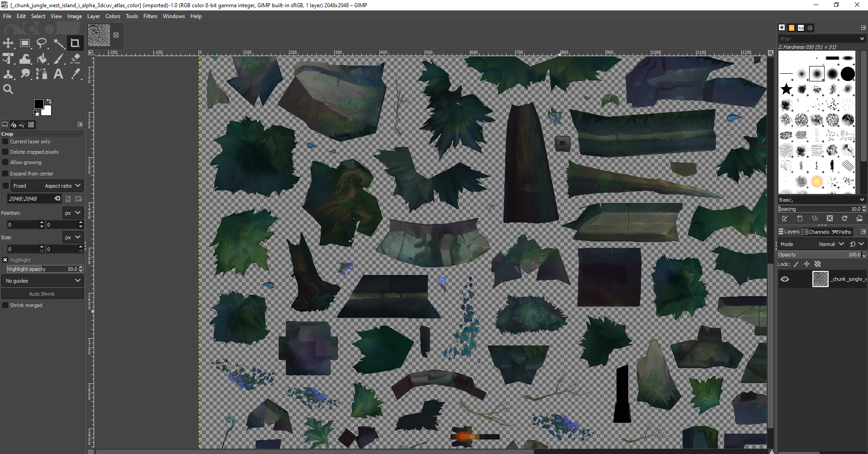Enable Delete cropped pixels
Image resolution: width=868 pixels, height=454 pixels.
tap(5, 152)
